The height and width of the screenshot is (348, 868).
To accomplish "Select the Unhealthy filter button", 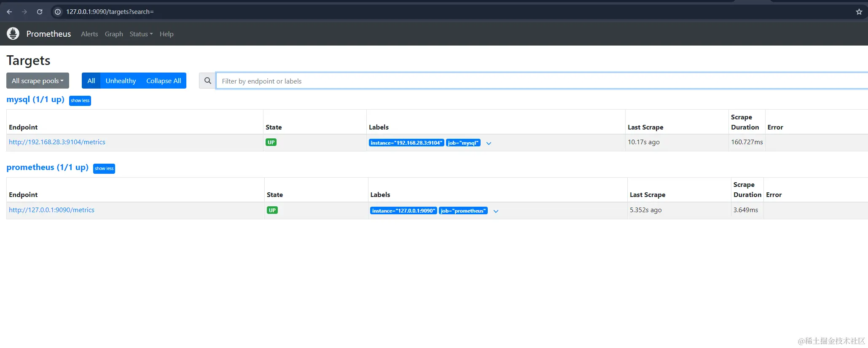I will point(121,81).
